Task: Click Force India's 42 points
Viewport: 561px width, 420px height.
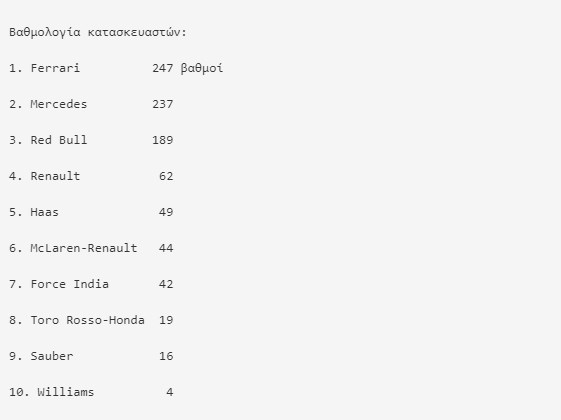Action: pos(166,284)
